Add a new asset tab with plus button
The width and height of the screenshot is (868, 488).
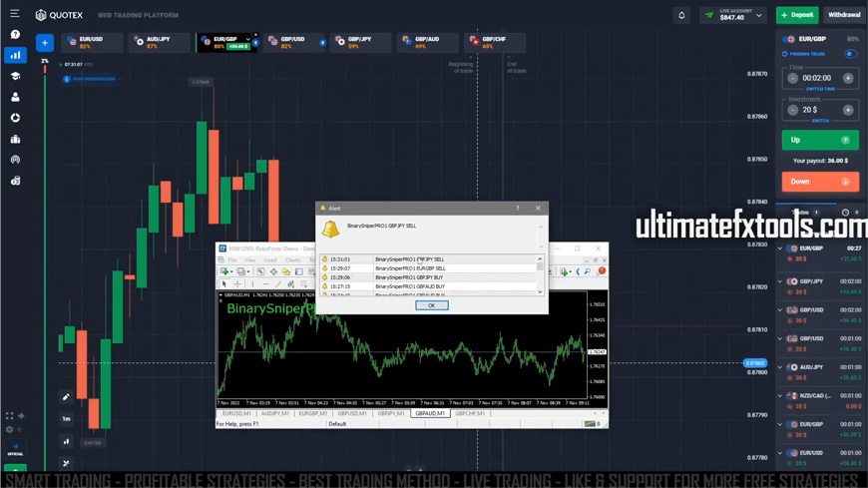45,43
